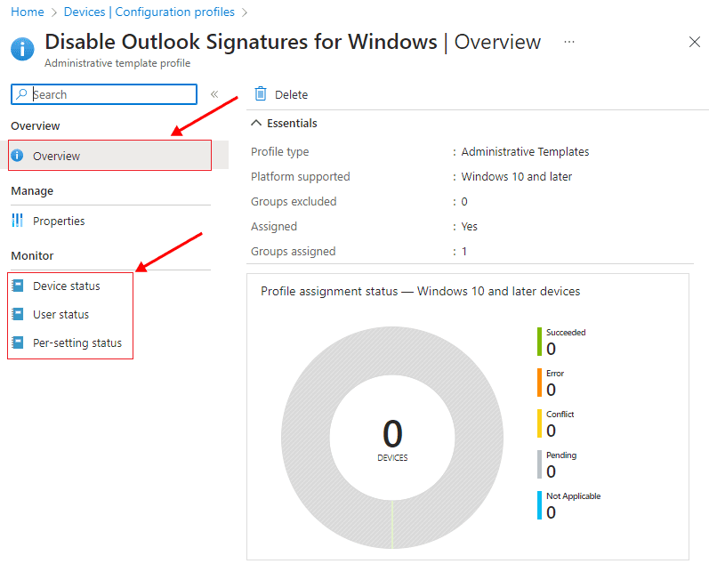Close the profile overview blade
709x588 pixels.
click(x=695, y=42)
